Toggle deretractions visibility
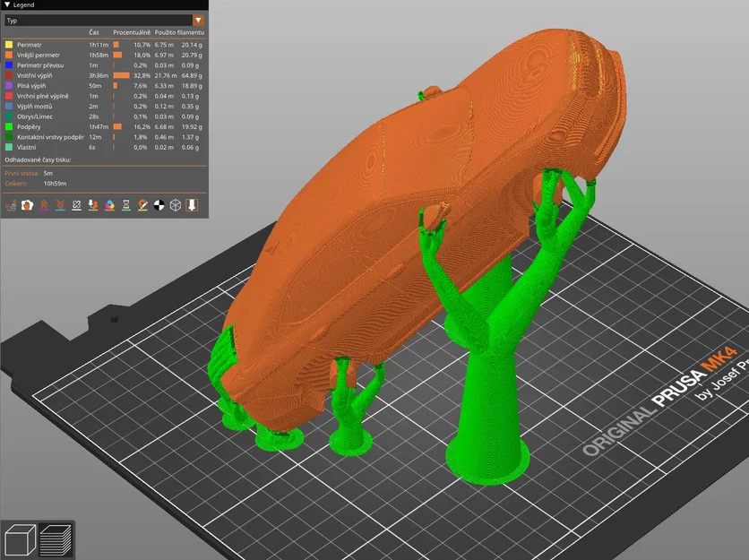Viewport: 749px width, 560px height. click(x=60, y=204)
